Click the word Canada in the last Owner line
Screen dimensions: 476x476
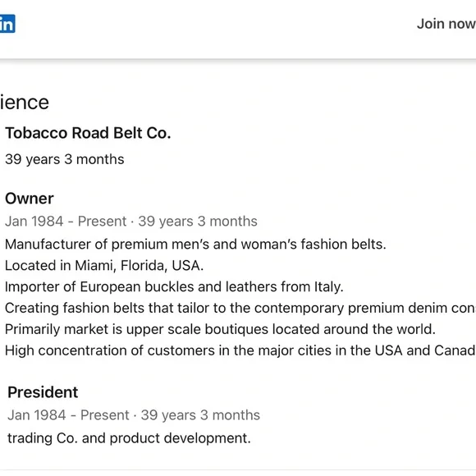point(455,350)
